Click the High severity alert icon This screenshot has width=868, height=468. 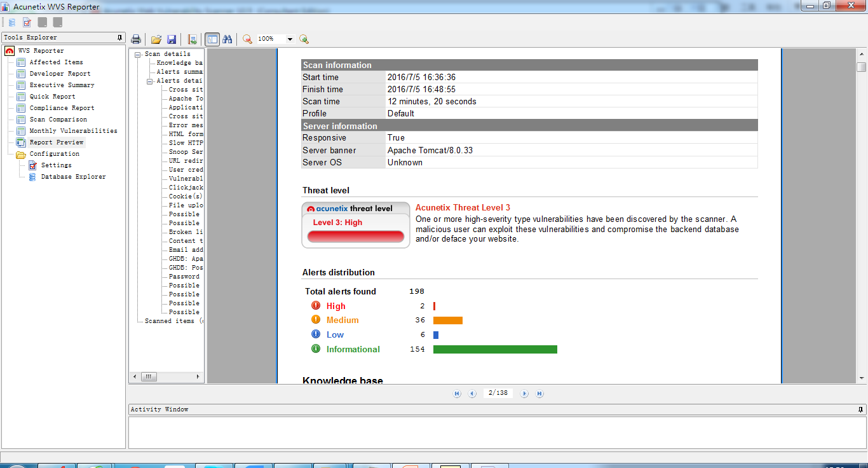click(316, 305)
